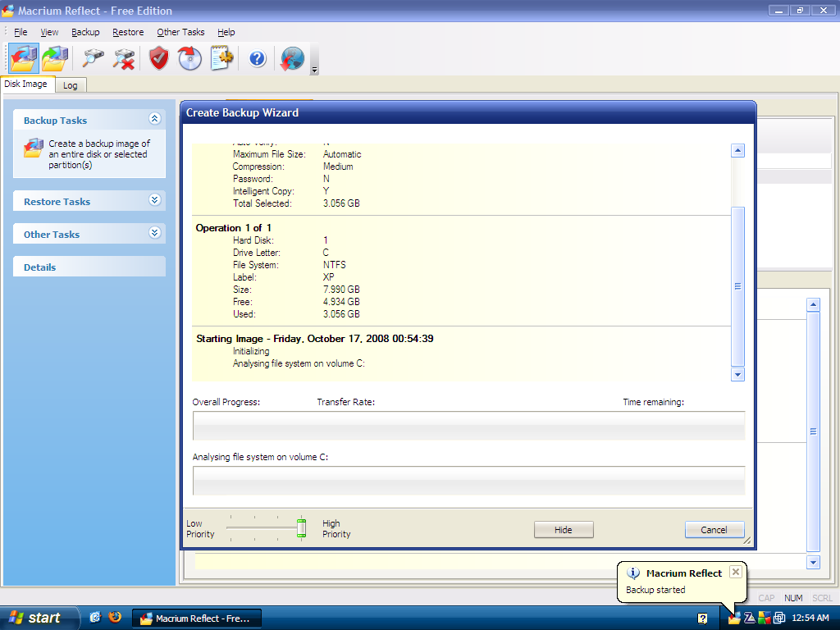The image size is (840, 630).
Task: Click the info icon in the Macrium balloon
Action: [633, 573]
